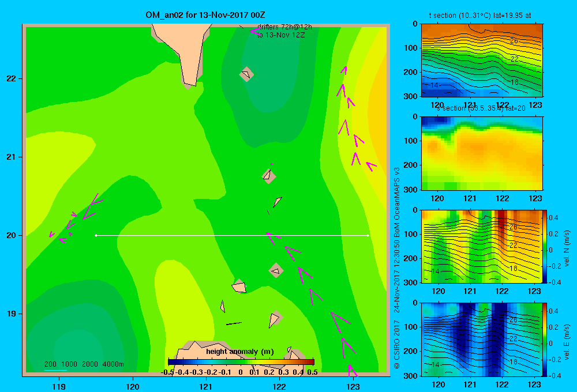
Task: Open the northward velocity section panel
Action: [482, 246]
